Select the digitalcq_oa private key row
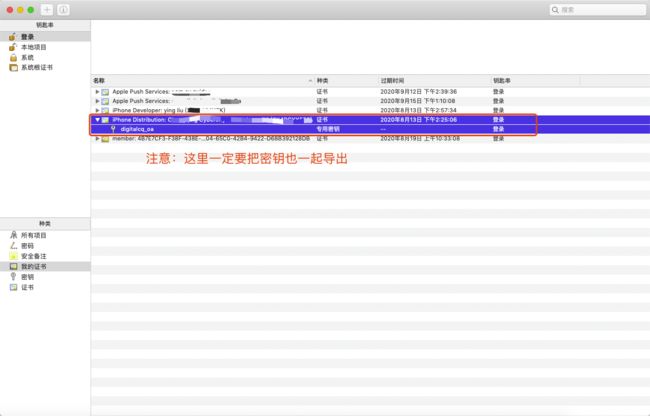 pos(371,129)
